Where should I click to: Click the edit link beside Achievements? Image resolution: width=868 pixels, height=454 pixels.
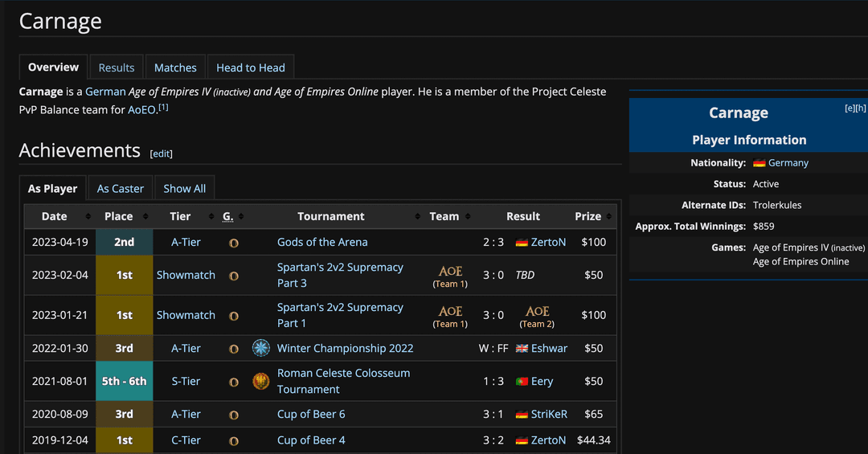coord(161,154)
